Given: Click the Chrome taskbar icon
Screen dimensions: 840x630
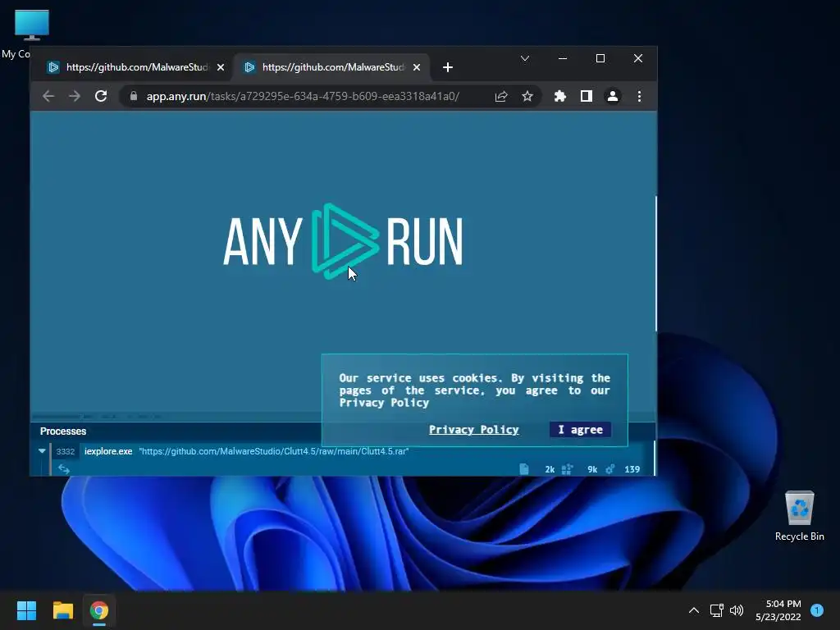Looking at the screenshot, I should [99, 610].
